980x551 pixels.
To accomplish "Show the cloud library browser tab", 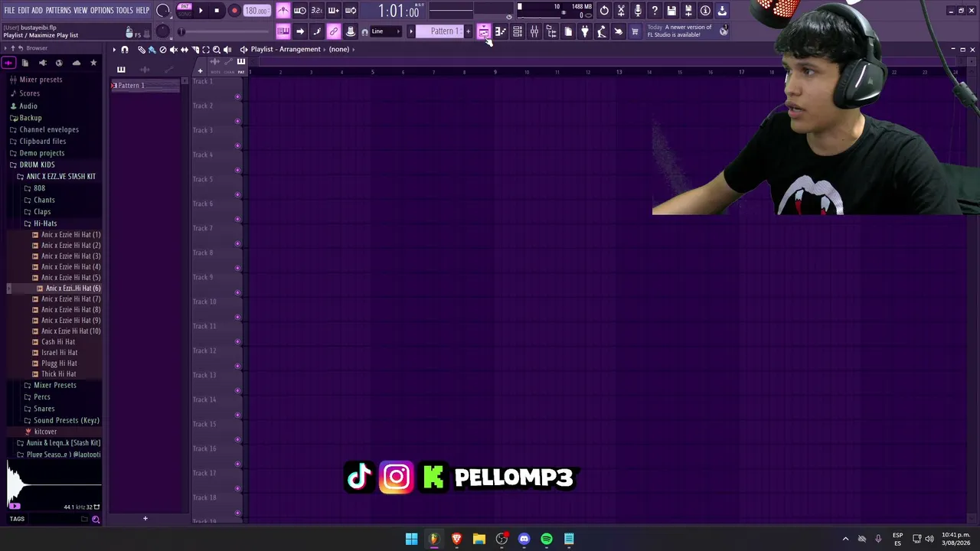I will tap(76, 63).
